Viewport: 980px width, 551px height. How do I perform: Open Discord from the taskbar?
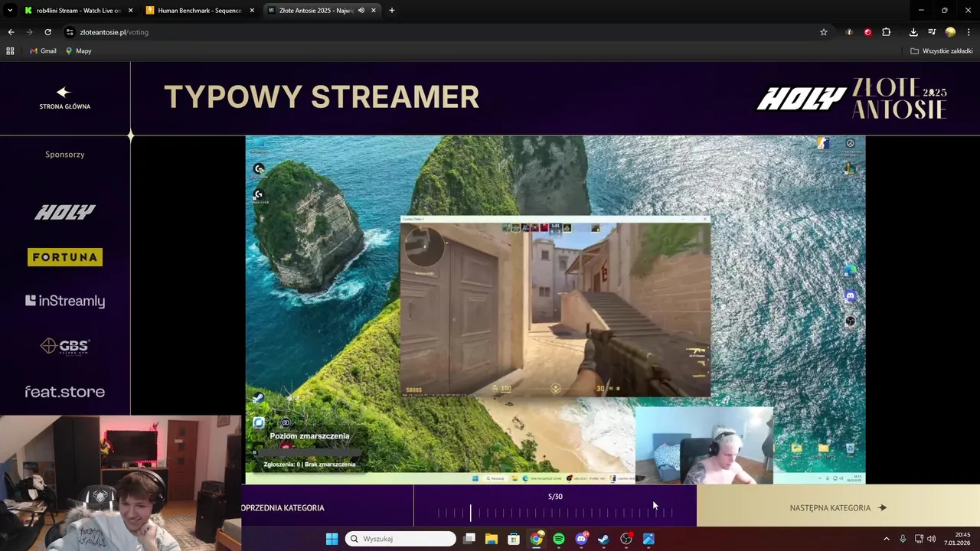(581, 539)
